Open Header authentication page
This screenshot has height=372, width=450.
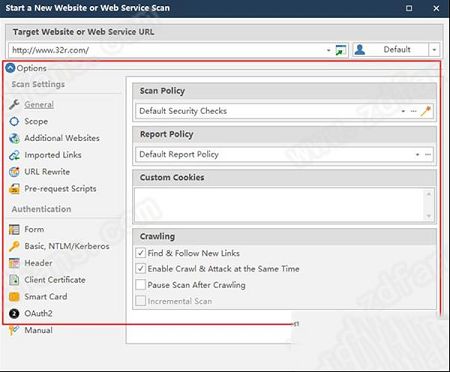pos(38,263)
